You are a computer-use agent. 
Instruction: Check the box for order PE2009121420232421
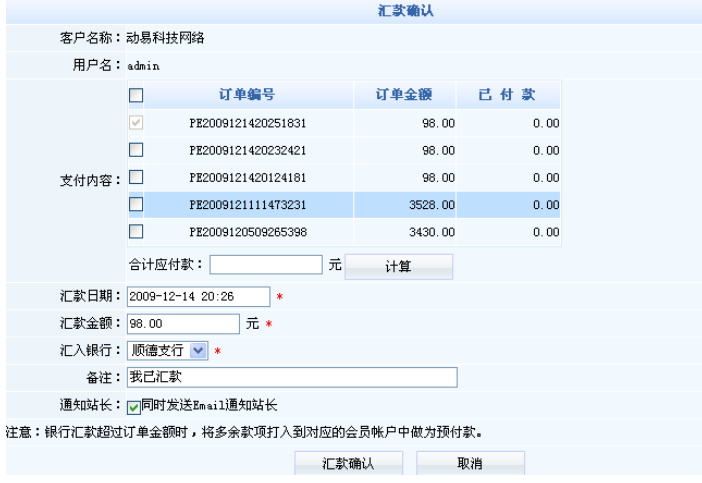(136, 150)
